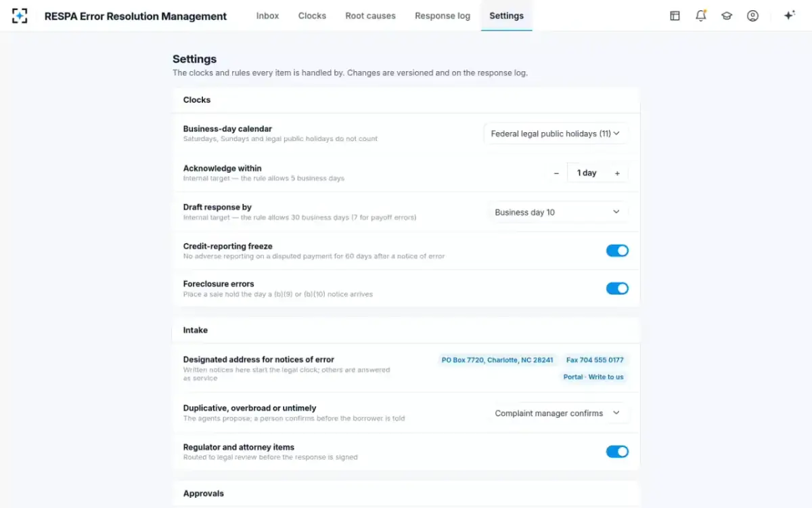Image resolution: width=812 pixels, height=508 pixels.
Task: Open the sparkle AI assistant icon
Action: tap(789, 16)
